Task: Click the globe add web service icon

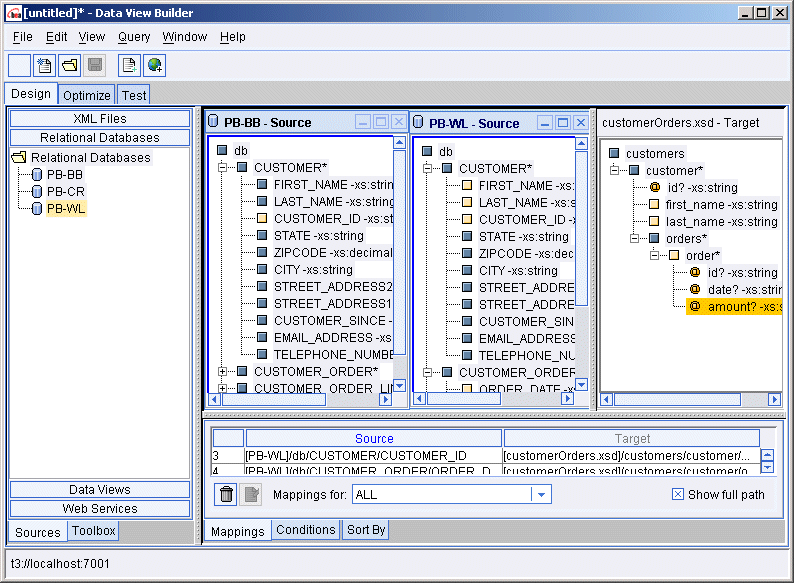Action: (x=154, y=66)
